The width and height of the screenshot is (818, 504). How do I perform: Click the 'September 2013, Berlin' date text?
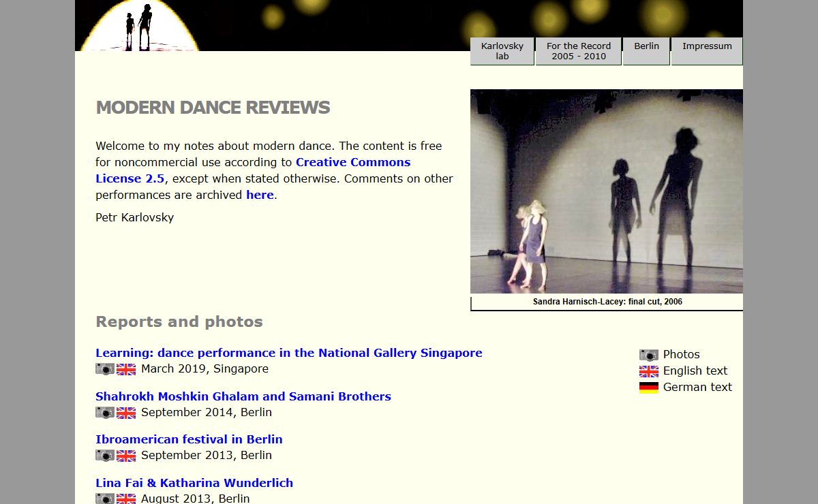[207, 456]
